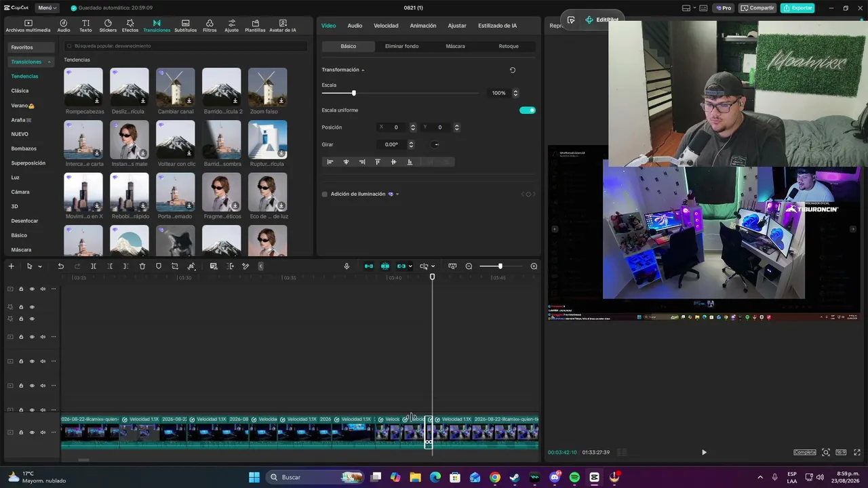Click the Escala slider handle
The height and width of the screenshot is (488, 868).
tap(353, 93)
